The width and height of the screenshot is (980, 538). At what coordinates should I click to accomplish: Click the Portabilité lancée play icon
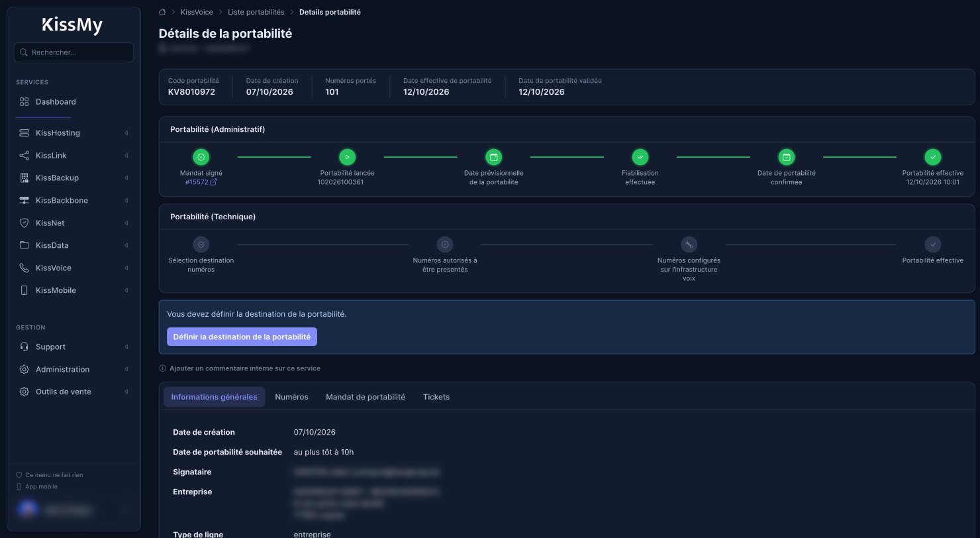347,157
